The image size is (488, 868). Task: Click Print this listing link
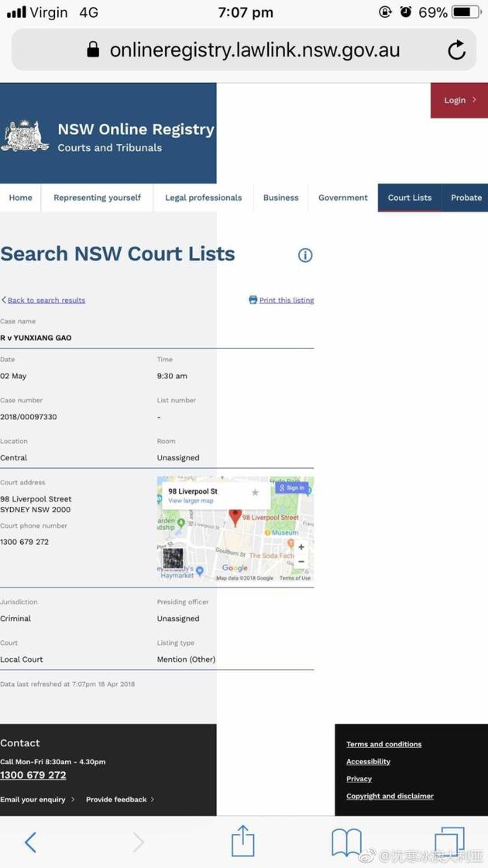coord(287,300)
